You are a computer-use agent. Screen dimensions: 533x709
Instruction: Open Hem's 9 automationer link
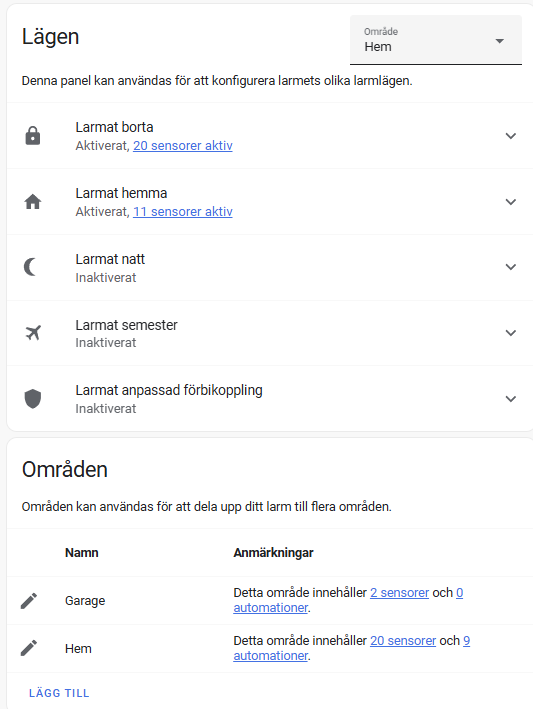pyautogui.click(x=271, y=655)
